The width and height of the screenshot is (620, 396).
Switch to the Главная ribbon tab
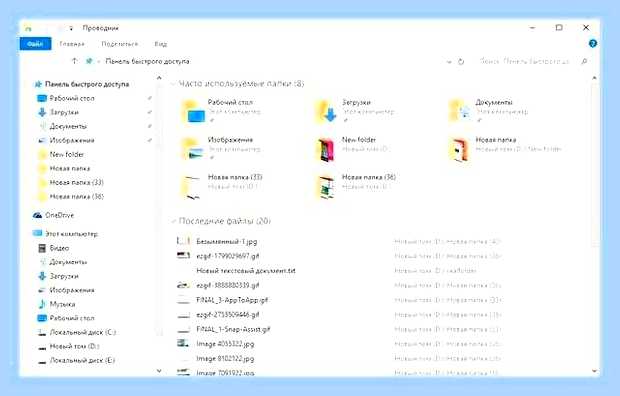click(x=72, y=44)
